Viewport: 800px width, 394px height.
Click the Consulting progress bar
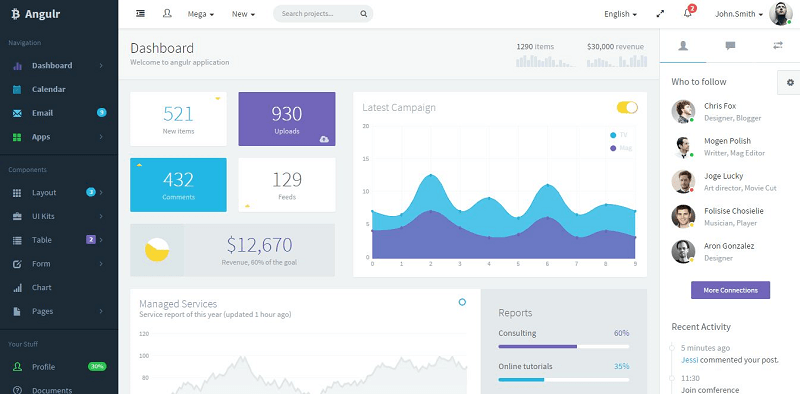pos(564,347)
